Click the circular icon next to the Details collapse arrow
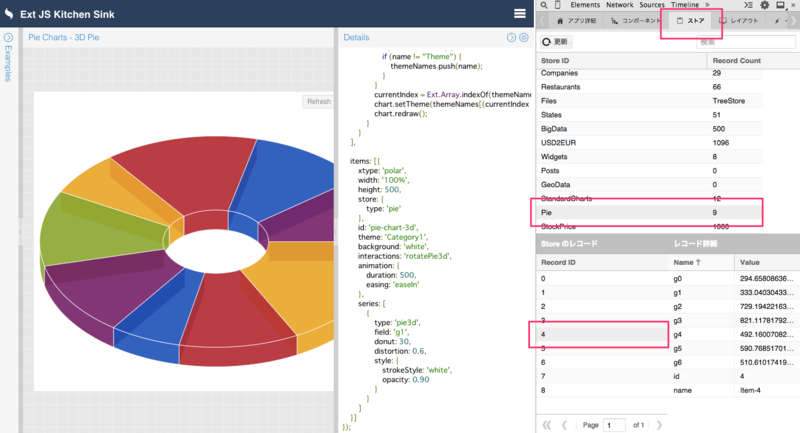Viewport: 800px width, 433px height. 524,37
